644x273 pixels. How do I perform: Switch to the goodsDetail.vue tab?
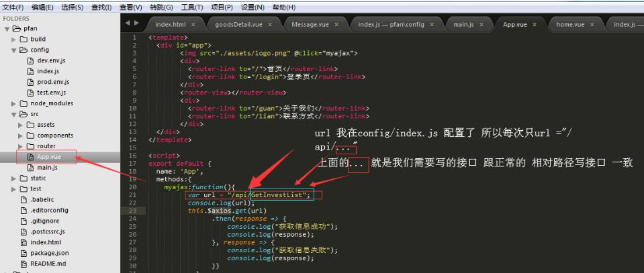tap(238, 25)
